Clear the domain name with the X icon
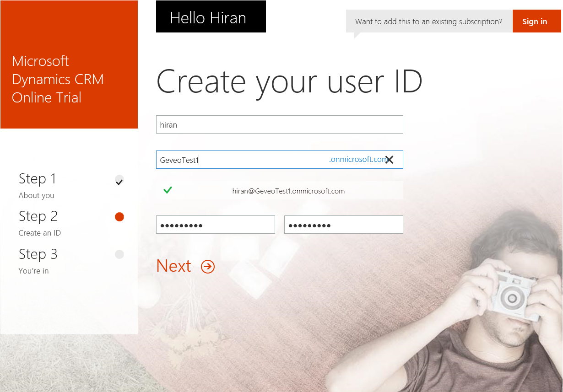 pyautogui.click(x=389, y=160)
